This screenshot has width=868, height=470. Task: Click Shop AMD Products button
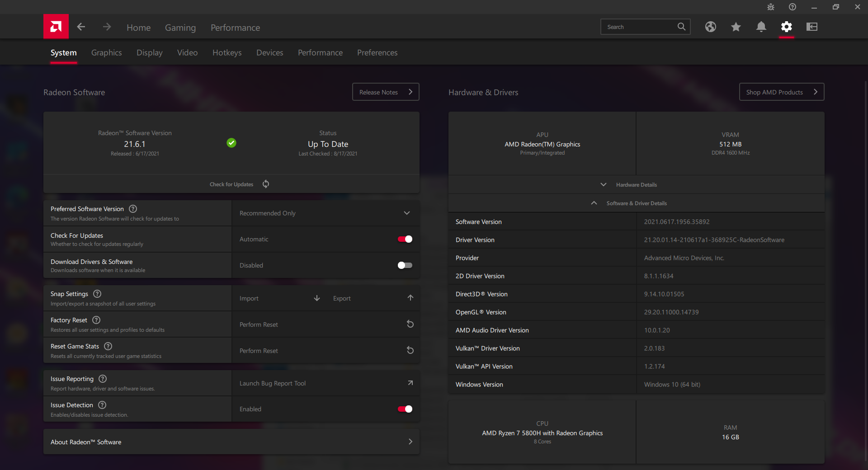coord(781,92)
